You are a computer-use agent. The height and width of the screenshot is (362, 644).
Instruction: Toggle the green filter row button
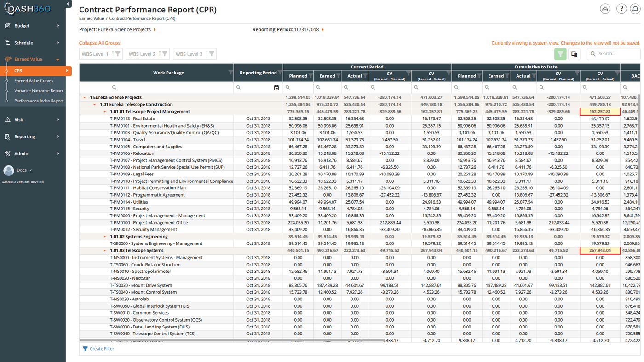560,54
